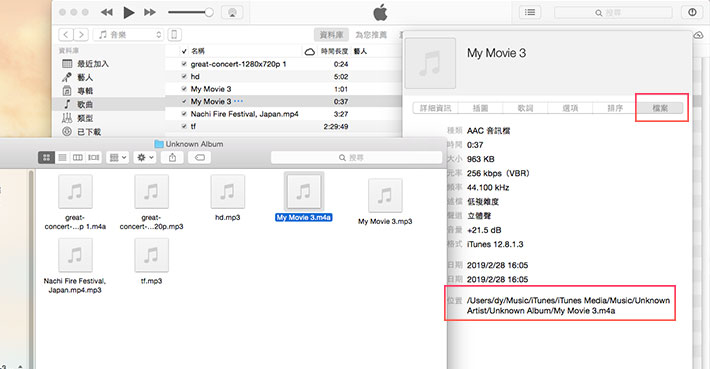This screenshot has width=710, height=369.
Task: Click the Unknown Album folder title icon
Action: click(158, 144)
